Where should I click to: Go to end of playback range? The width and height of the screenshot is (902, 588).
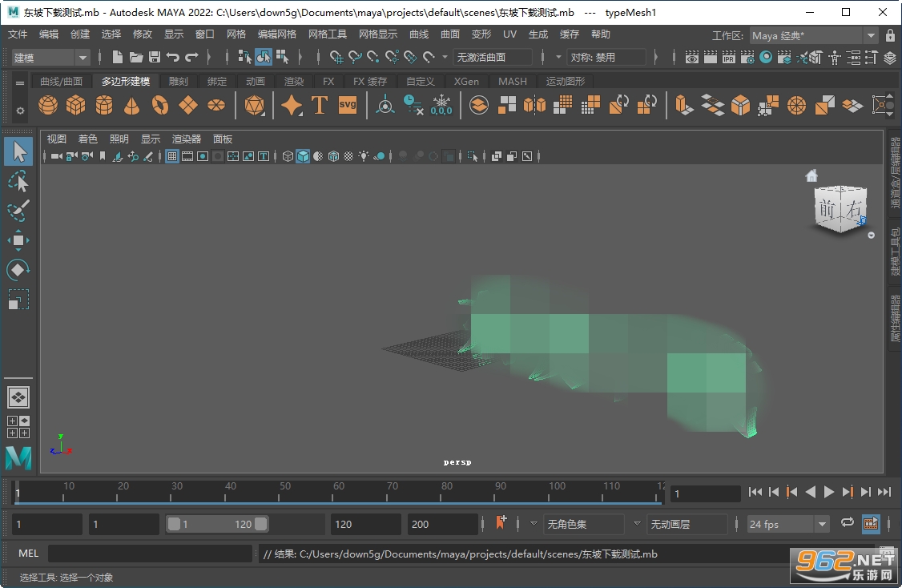pos(884,492)
